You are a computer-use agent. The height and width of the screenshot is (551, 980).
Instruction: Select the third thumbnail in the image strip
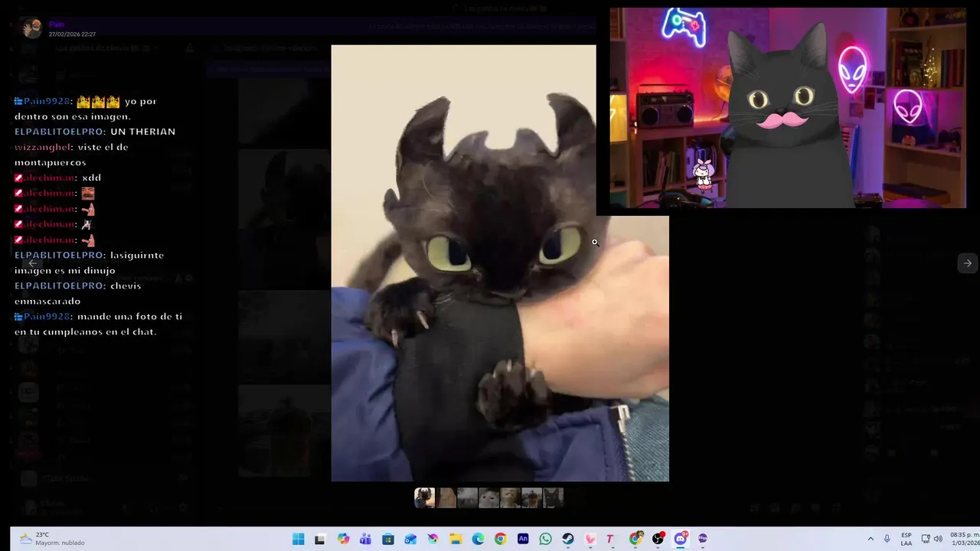[x=468, y=498]
